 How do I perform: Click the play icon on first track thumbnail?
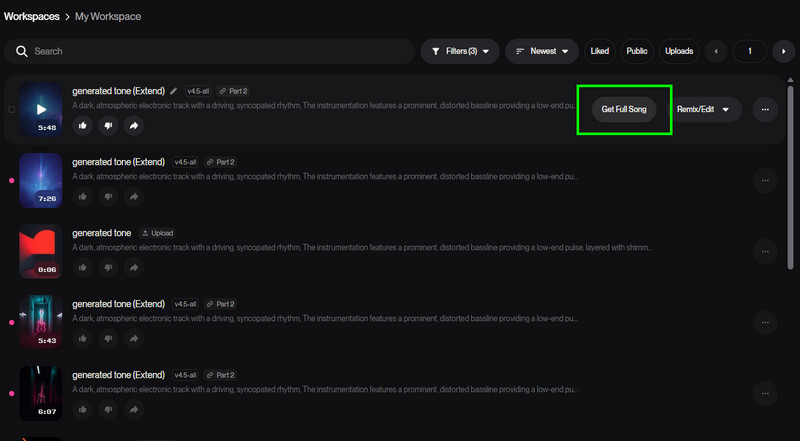pyautogui.click(x=41, y=109)
